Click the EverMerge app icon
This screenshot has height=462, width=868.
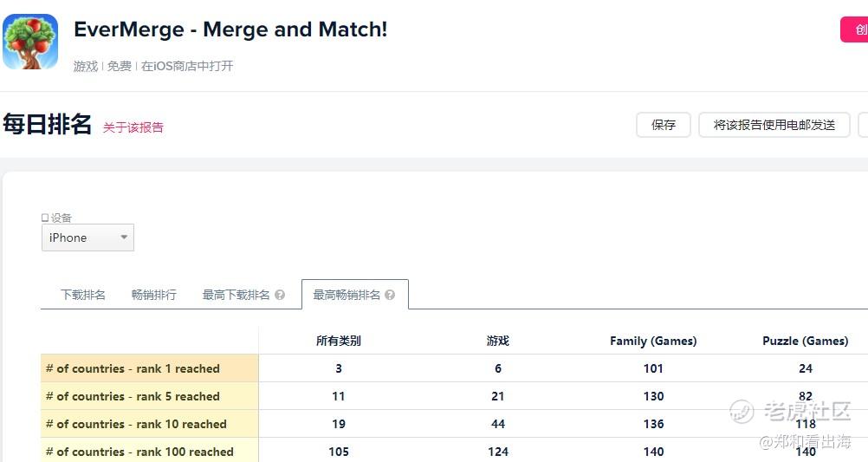(30, 42)
